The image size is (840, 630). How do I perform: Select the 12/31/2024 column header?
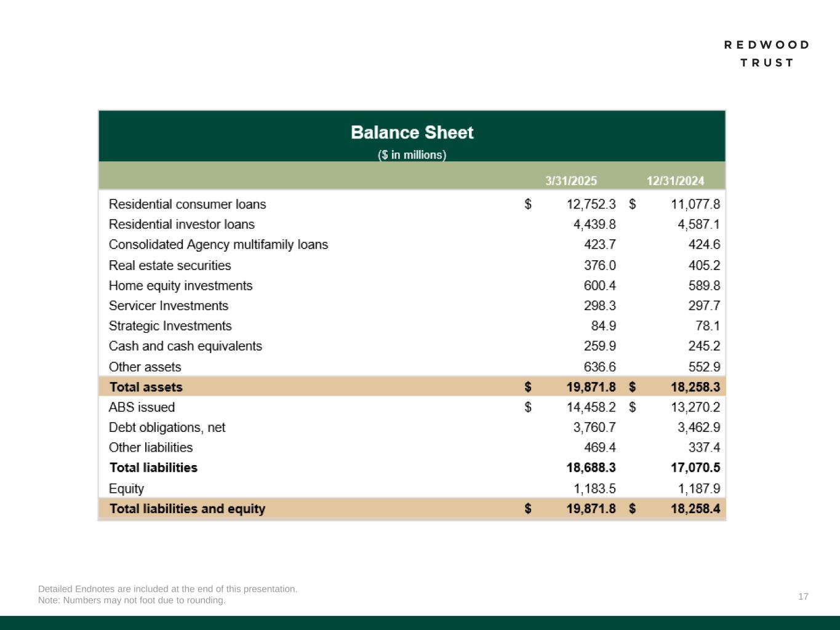click(x=675, y=181)
